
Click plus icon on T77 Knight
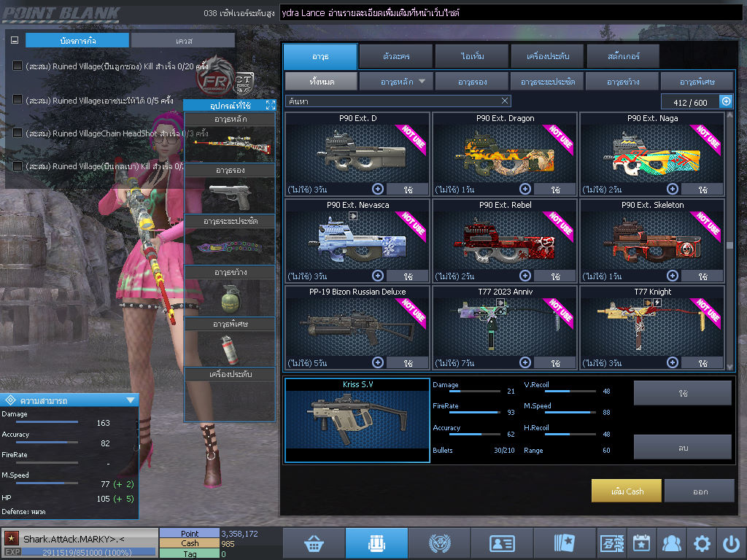(x=672, y=362)
